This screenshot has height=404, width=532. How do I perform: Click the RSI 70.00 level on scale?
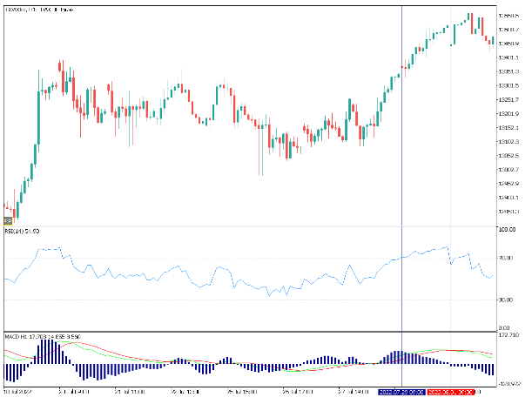507,259
